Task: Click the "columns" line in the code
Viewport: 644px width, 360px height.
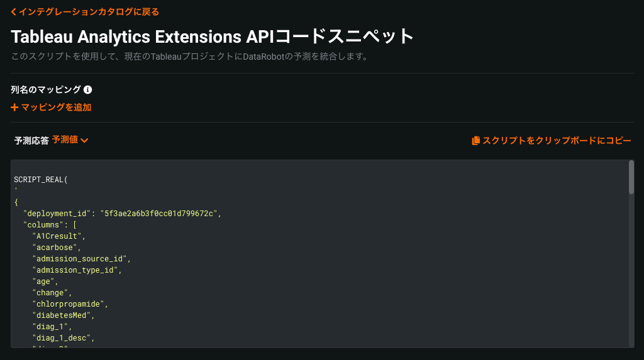Action: [x=50, y=225]
